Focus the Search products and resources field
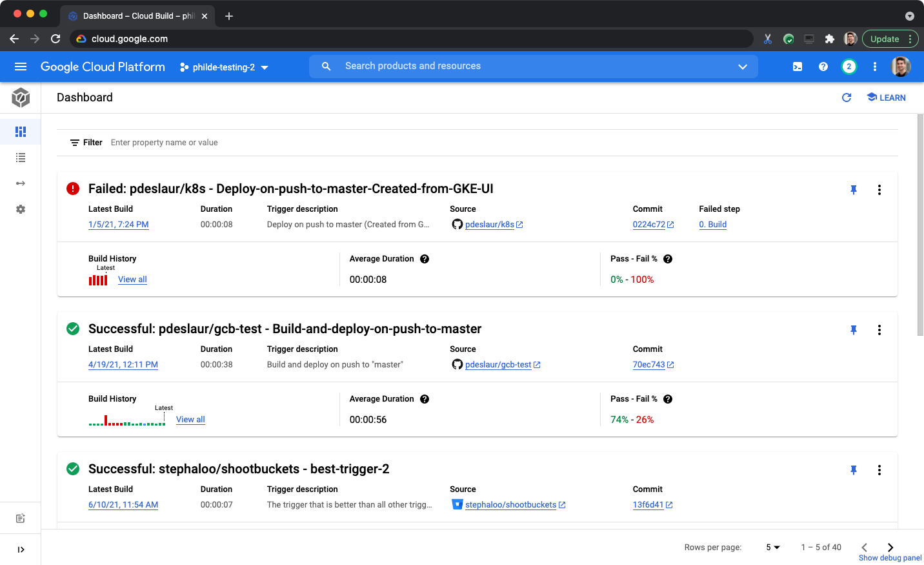Viewport: 924px width, 565px height. point(533,66)
